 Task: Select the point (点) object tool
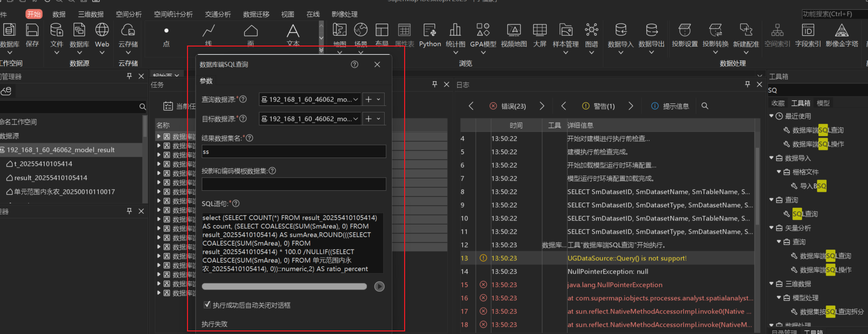(166, 31)
